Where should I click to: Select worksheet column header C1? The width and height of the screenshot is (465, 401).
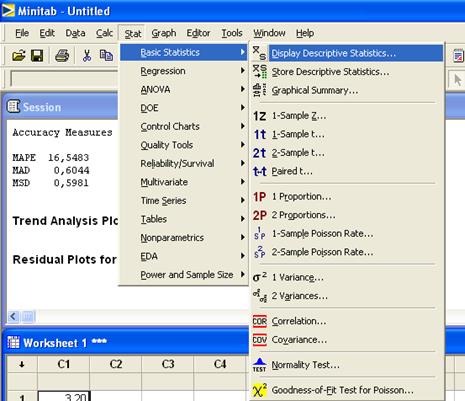click(x=64, y=364)
